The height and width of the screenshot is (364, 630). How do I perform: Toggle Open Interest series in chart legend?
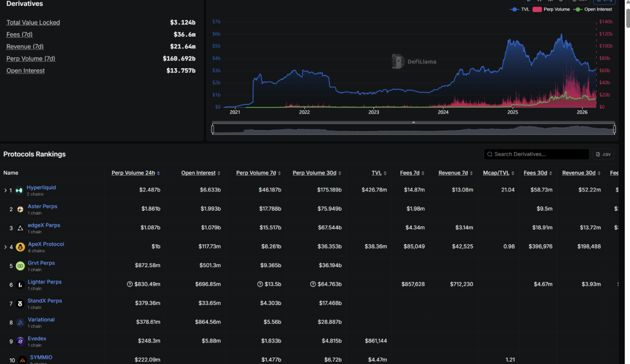[593, 9]
